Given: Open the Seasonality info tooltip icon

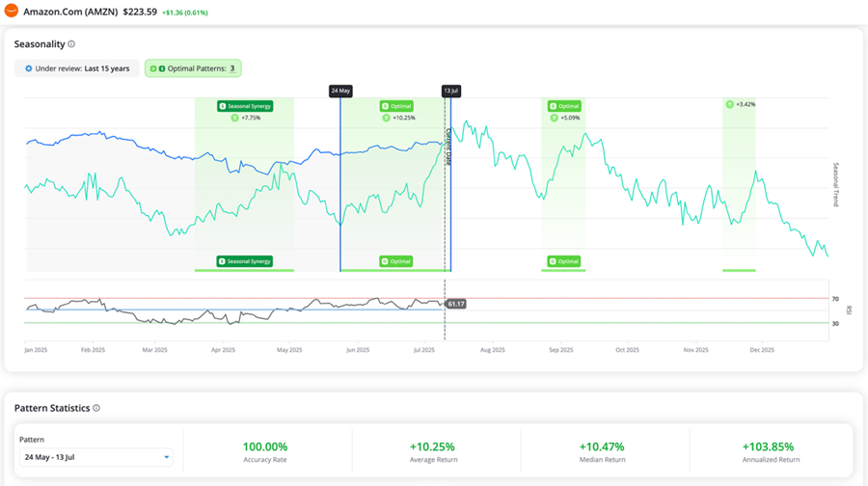Looking at the screenshot, I should tap(71, 44).
